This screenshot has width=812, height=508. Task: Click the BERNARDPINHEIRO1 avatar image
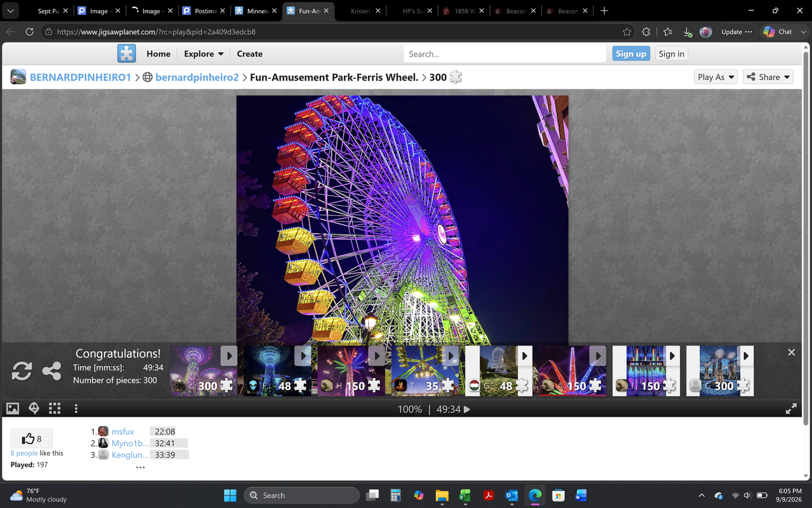[18, 77]
